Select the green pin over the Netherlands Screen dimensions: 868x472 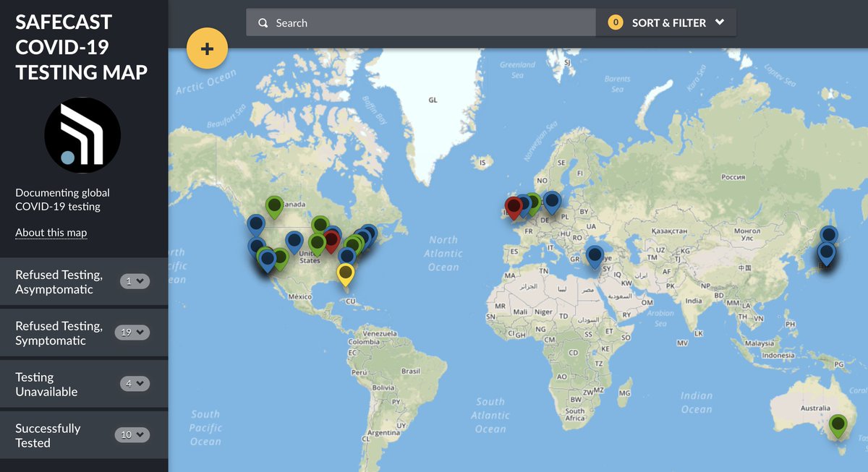tap(533, 203)
